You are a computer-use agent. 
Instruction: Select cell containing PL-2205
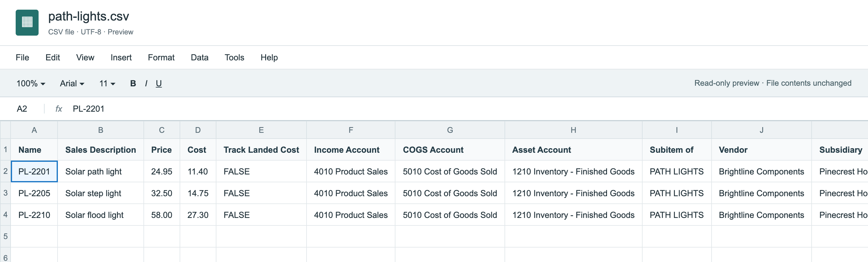coord(34,193)
